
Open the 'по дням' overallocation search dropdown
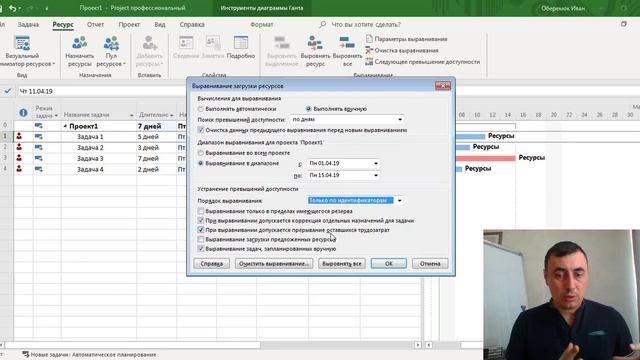400,120
